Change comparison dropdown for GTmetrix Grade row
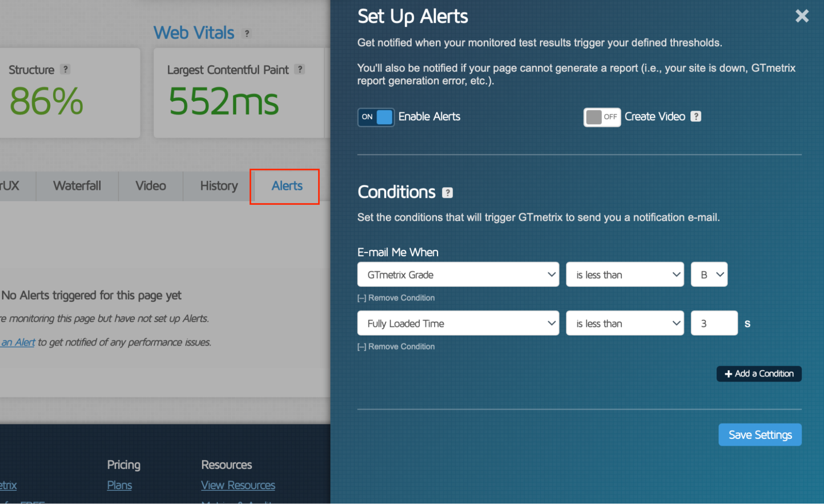824x504 pixels. pyautogui.click(x=625, y=274)
